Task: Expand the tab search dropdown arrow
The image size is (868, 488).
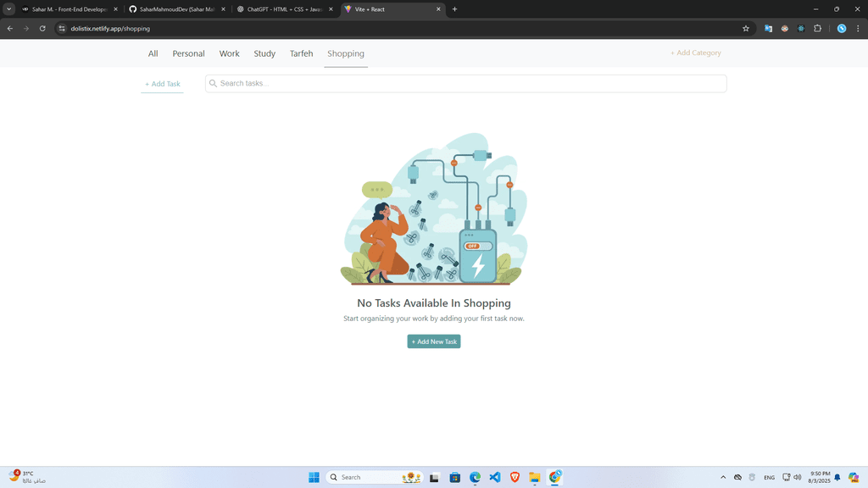Action: click(x=8, y=9)
